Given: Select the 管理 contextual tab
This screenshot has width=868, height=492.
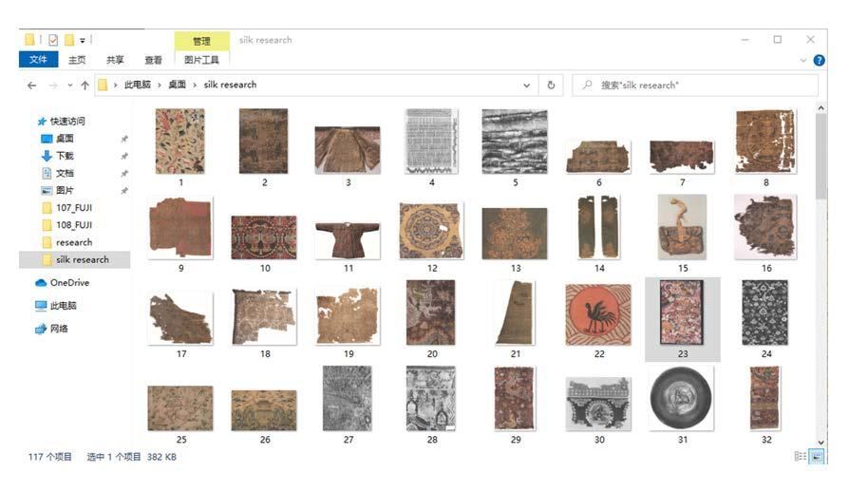Looking at the screenshot, I should pos(201,41).
